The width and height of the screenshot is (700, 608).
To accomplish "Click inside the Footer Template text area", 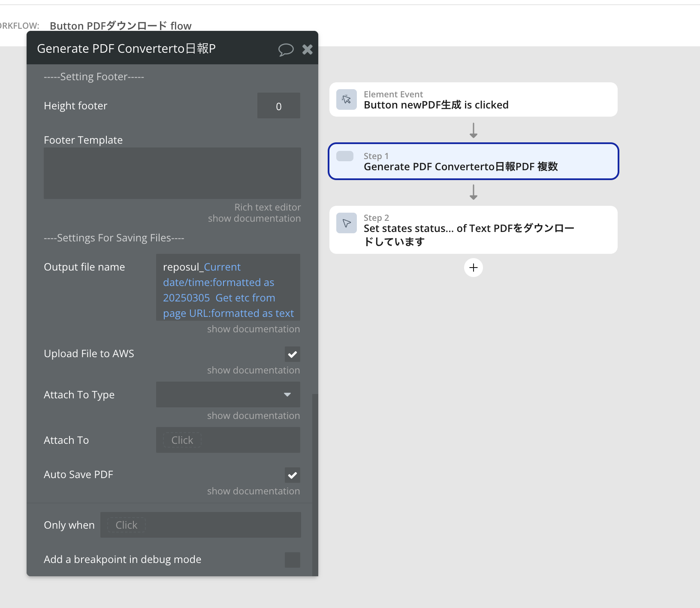I will click(172, 173).
